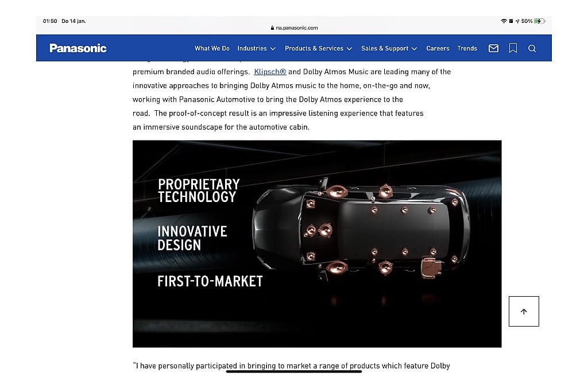This screenshot has height=392, width=588.
Task: Click the 'FIRST-TO-MARKET' text in image
Action: click(210, 281)
